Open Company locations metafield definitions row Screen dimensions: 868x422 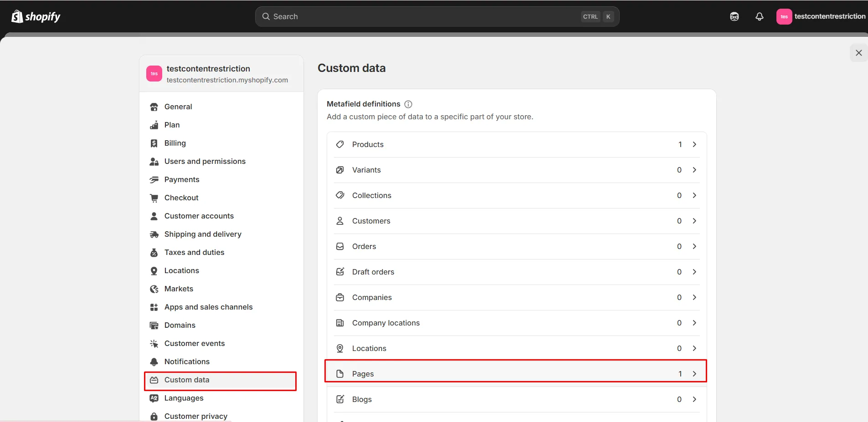click(x=517, y=323)
